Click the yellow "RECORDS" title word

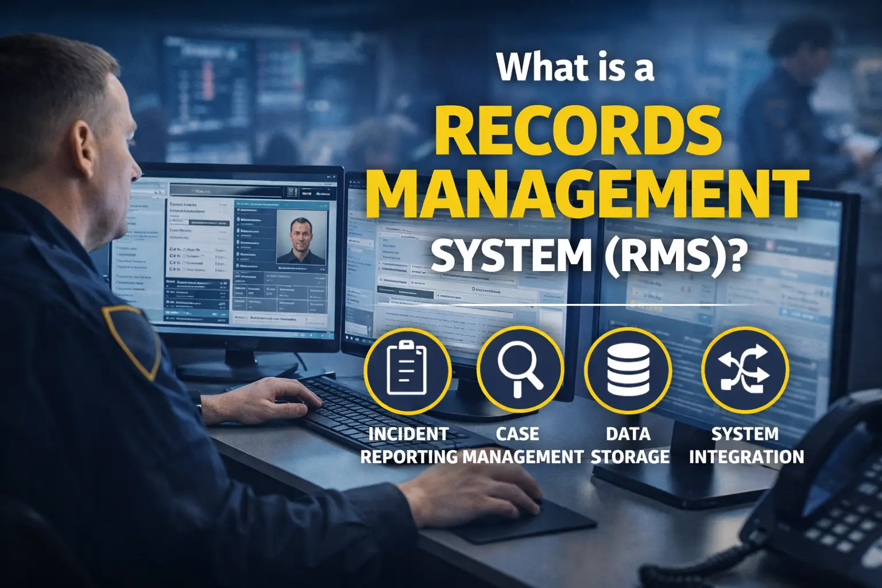578,130
